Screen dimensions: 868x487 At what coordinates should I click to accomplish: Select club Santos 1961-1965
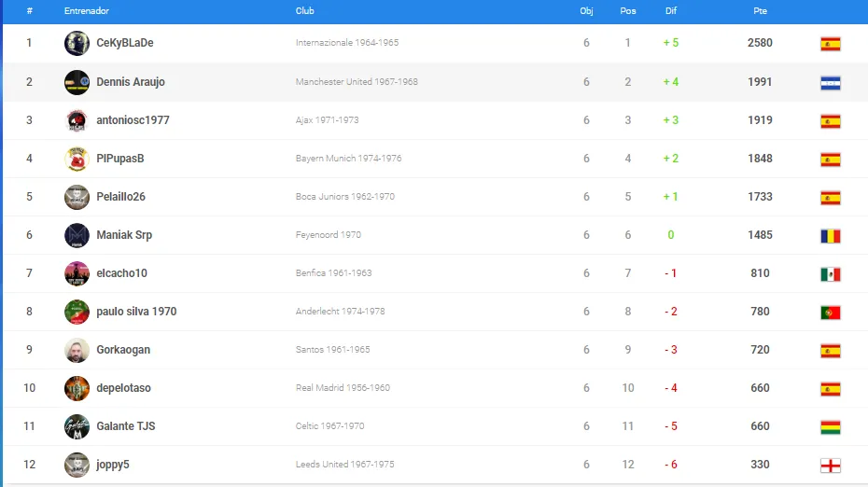(x=332, y=349)
